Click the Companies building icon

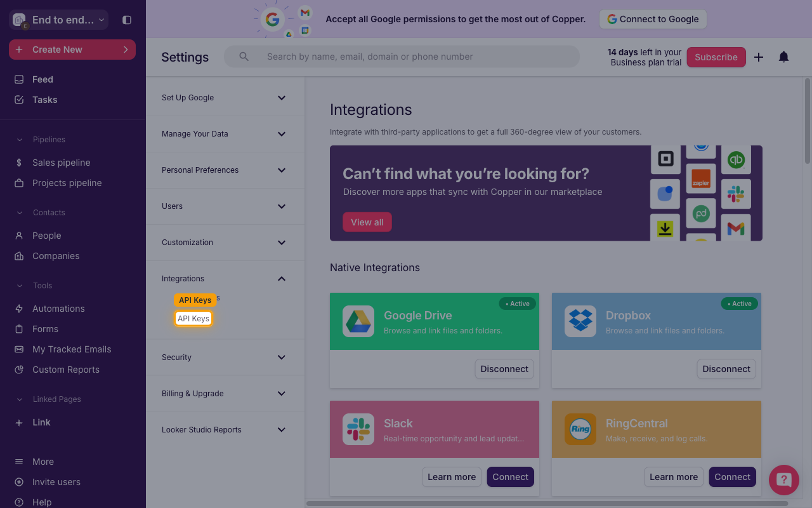[19, 256]
